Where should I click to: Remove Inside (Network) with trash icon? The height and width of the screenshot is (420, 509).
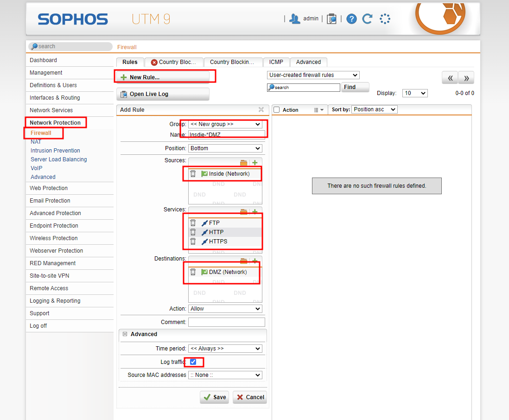[x=193, y=174]
